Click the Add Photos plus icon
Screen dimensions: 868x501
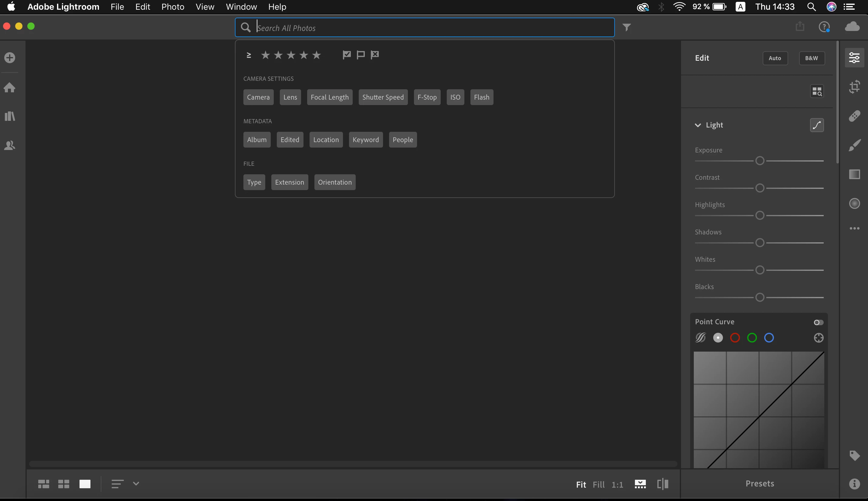(x=10, y=57)
